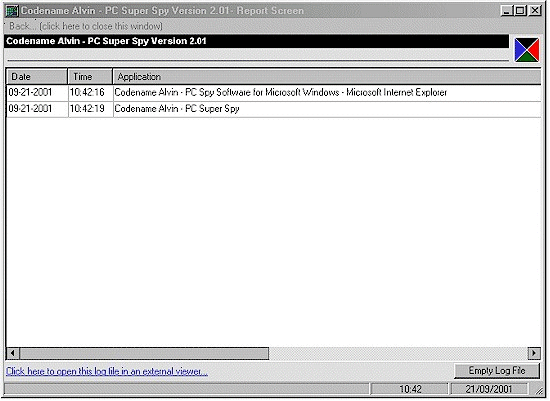Click the scrollbar right arrow

point(534,353)
